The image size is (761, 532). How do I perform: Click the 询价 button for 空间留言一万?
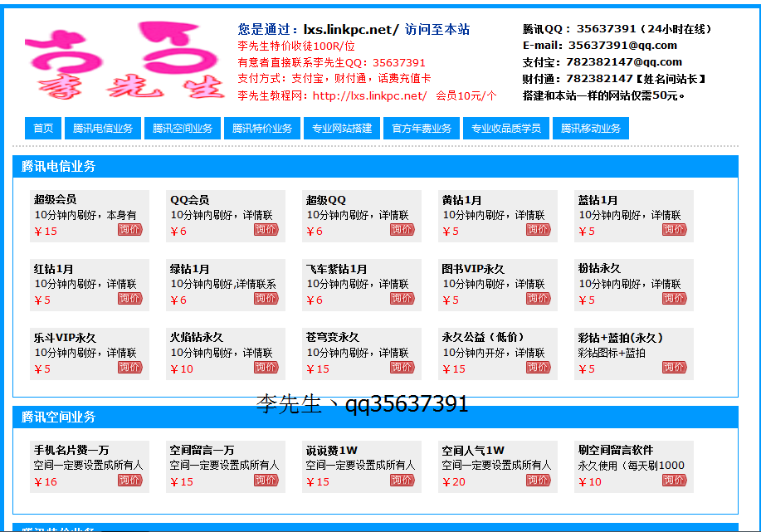coord(266,481)
